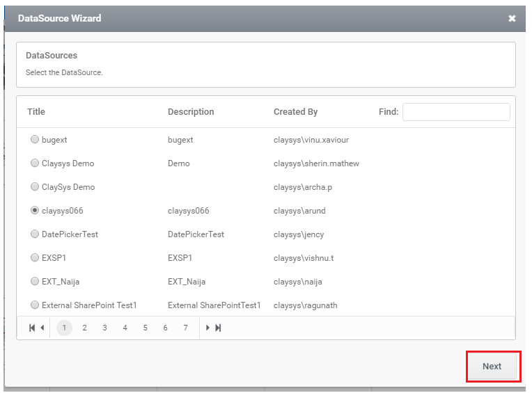Choose the EXT_Naija datasource
The width and height of the screenshot is (532, 393).
tap(35, 281)
